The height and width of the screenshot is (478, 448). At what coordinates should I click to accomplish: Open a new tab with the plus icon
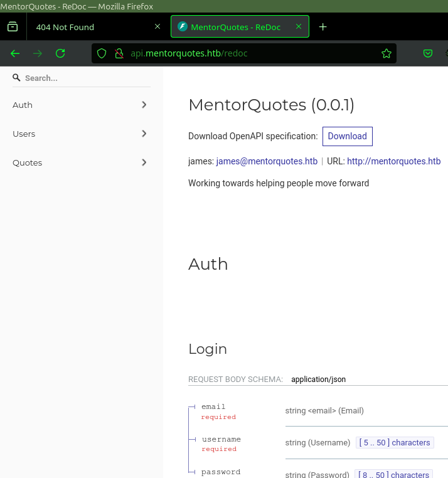[x=323, y=27]
